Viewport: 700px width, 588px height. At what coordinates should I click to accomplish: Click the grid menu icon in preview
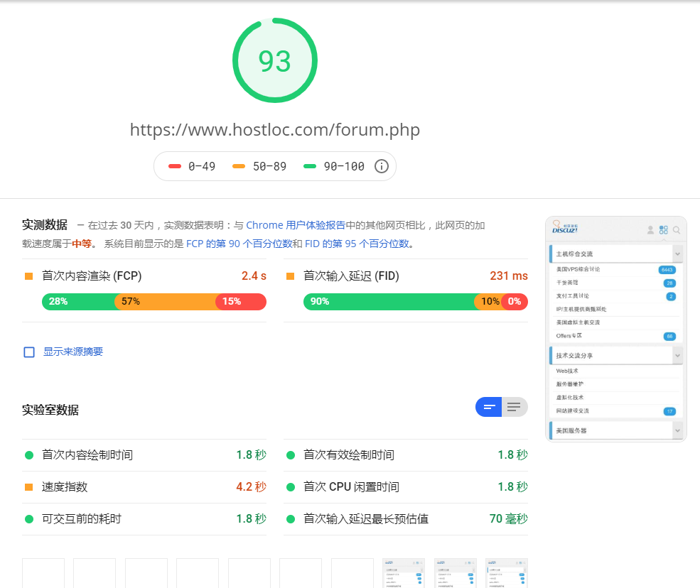coord(664,230)
